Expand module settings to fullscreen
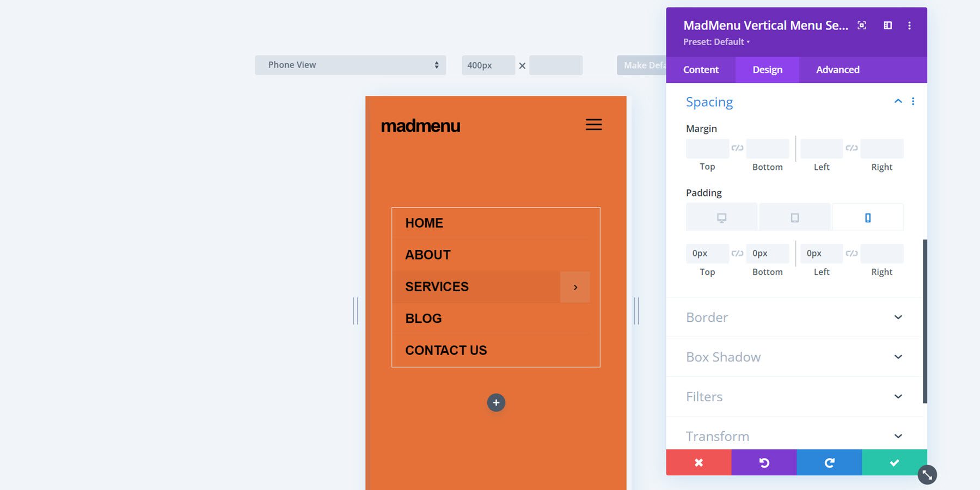This screenshot has height=490, width=980. coord(862,25)
